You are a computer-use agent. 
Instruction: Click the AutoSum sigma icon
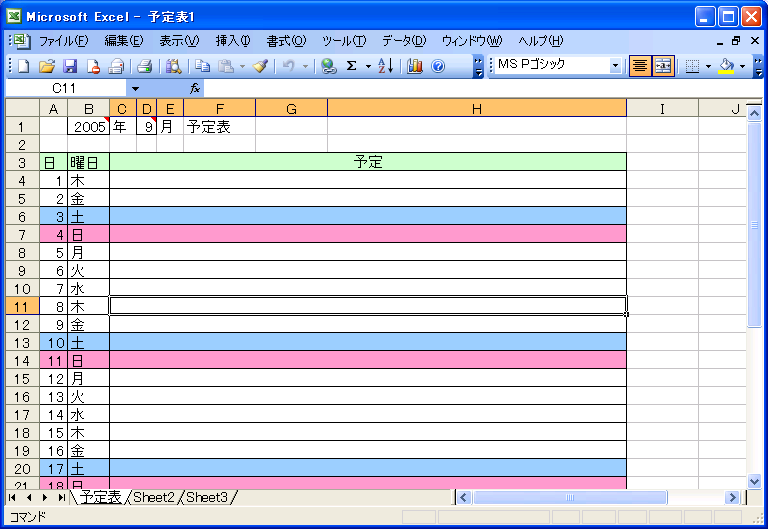click(352, 66)
